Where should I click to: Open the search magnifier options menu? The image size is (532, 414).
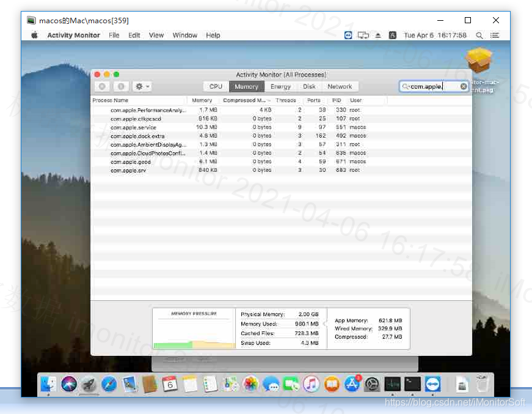tap(405, 86)
